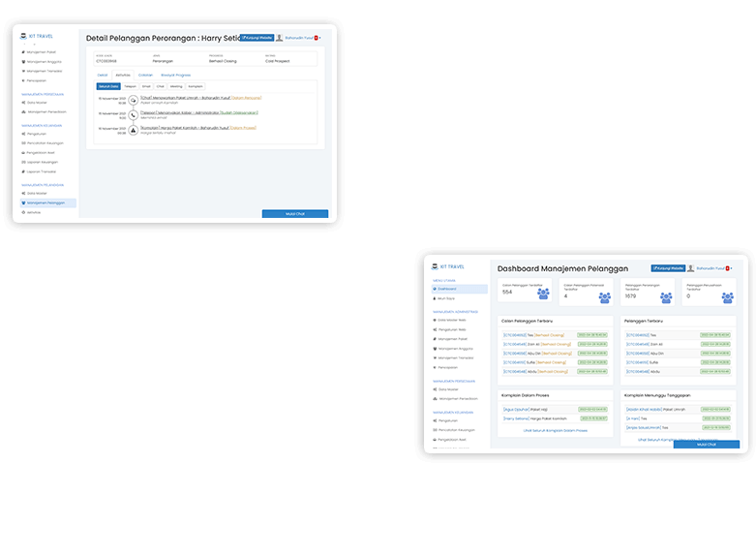This screenshot has height=557, width=756.
Task: Filter activities by Komplain
Action: [x=196, y=86]
